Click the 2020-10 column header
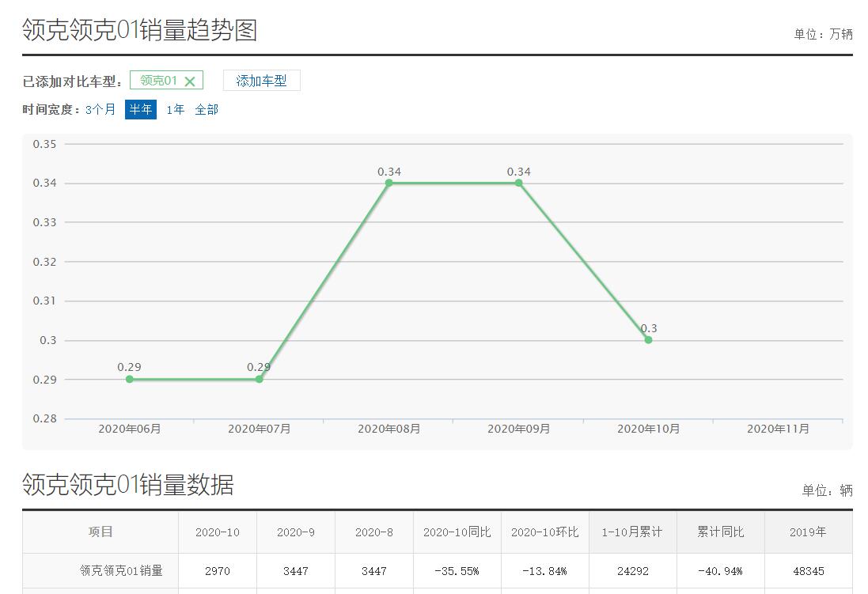The height and width of the screenshot is (594, 868). coord(218,532)
